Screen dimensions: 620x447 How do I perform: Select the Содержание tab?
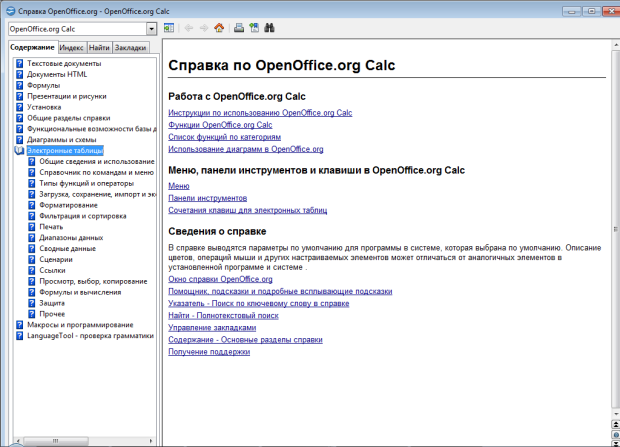pos(32,47)
